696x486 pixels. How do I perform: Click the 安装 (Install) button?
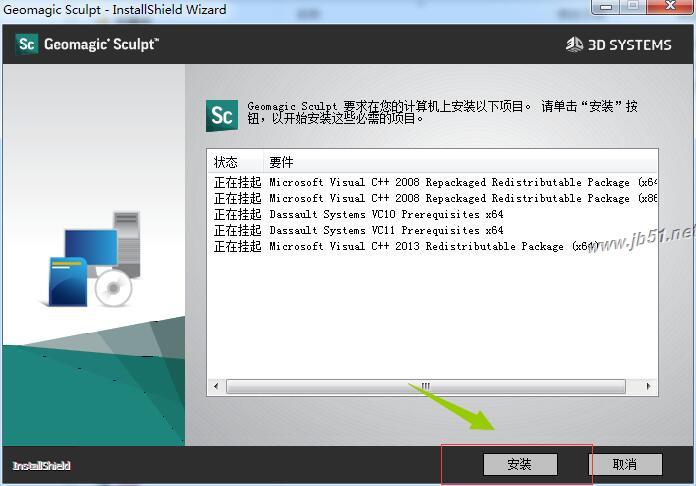click(x=520, y=464)
